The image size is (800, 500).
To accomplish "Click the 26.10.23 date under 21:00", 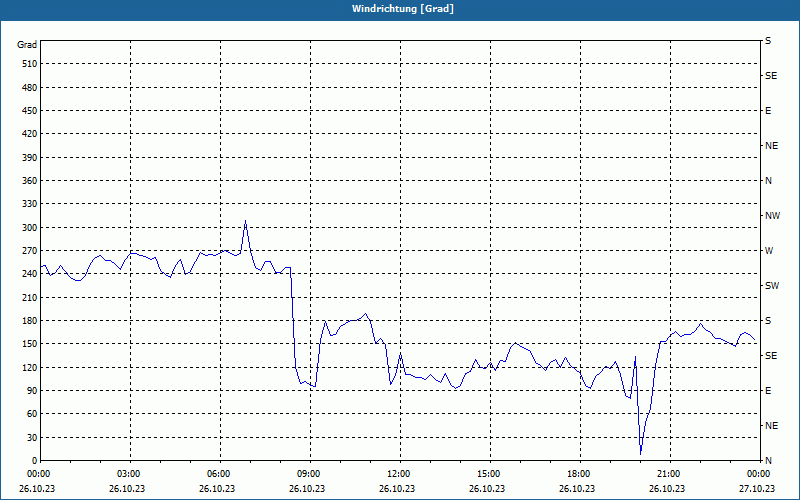I will [x=667, y=488].
